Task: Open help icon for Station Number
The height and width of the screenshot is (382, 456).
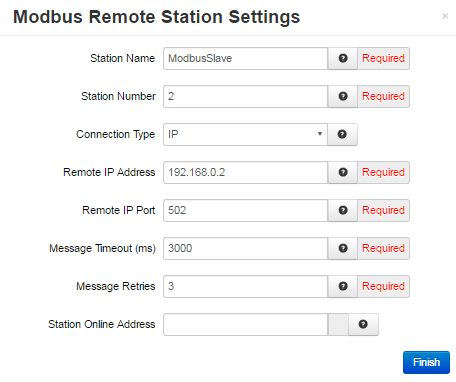Action: (343, 96)
